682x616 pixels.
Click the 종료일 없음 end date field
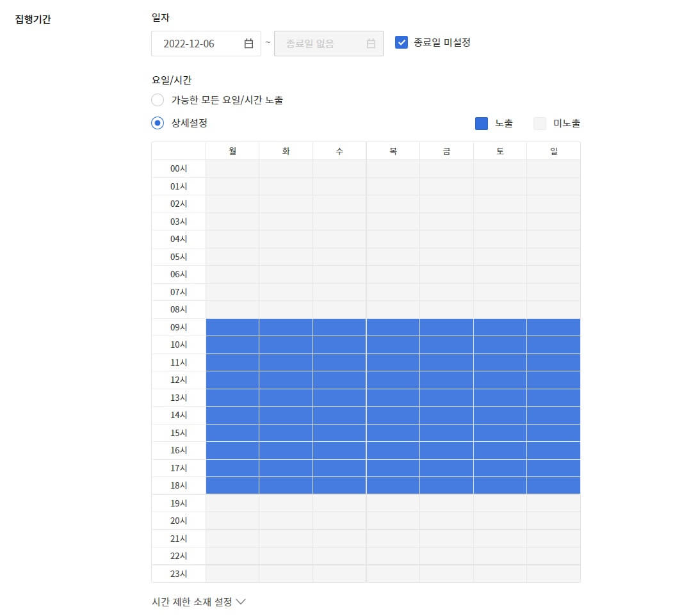pyautogui.click(x=329, y=44)
